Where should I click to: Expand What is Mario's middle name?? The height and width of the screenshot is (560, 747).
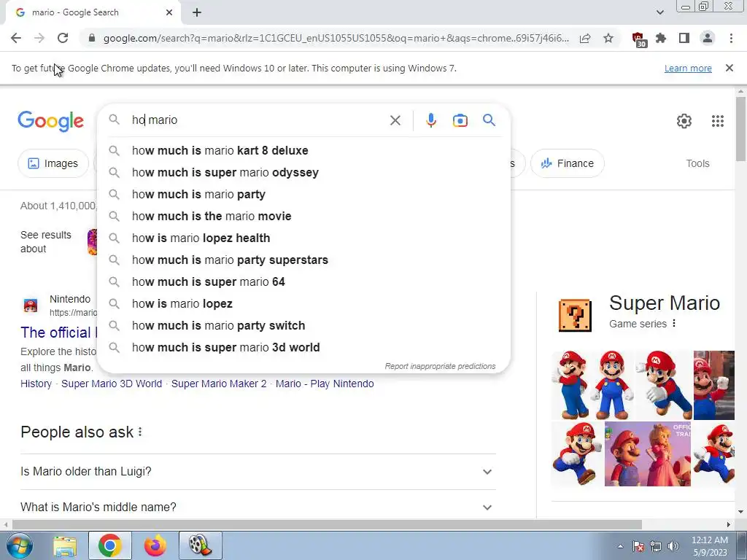pos(258,507)
